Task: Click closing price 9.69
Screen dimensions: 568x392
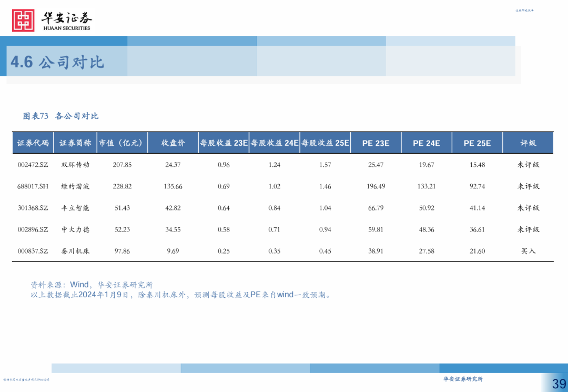Action: pos(173,251)
